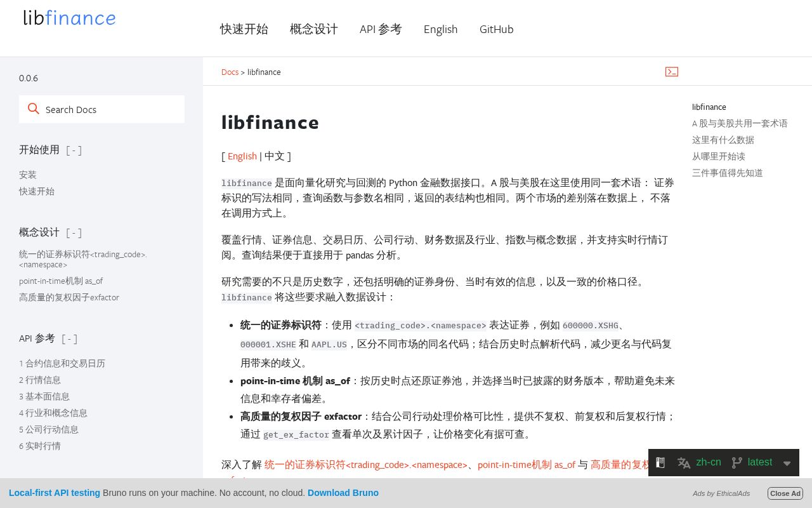The height and width of the screenshot is (508, 812).
Task: Open the terminal icon in breadcrumb bar
Action: point(672,72)
